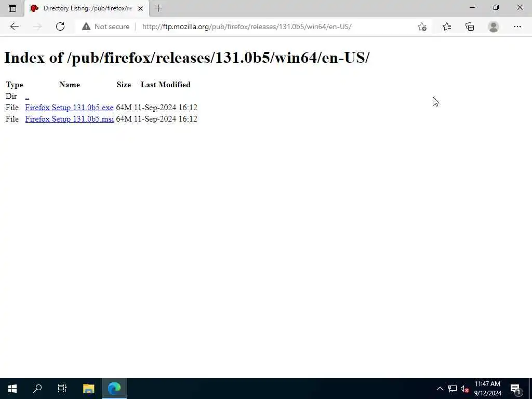Open the user profile avatar
Viewport: 532px width, 399px height.
[x=494, y=26]
